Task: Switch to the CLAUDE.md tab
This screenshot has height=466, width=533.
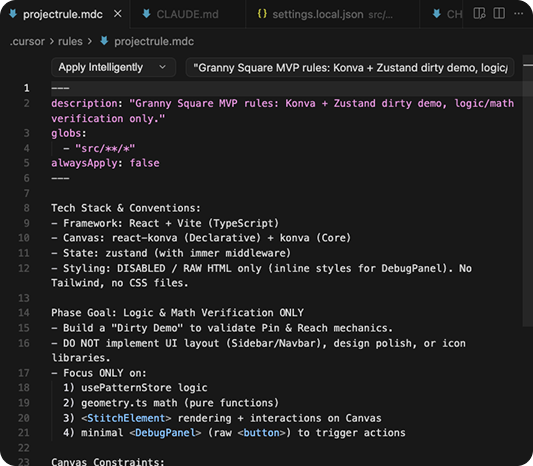Action: (x=187, y=14)
